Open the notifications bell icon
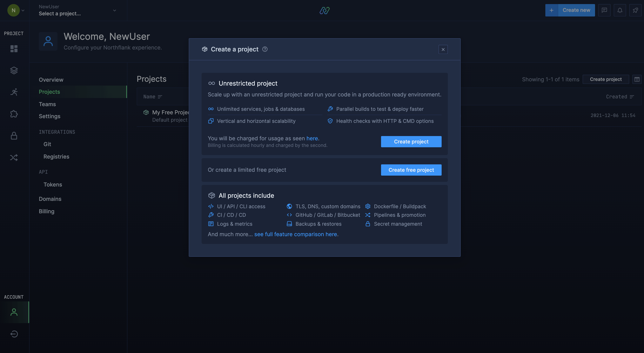The image size is (644, 353). (x=620, y=10)
